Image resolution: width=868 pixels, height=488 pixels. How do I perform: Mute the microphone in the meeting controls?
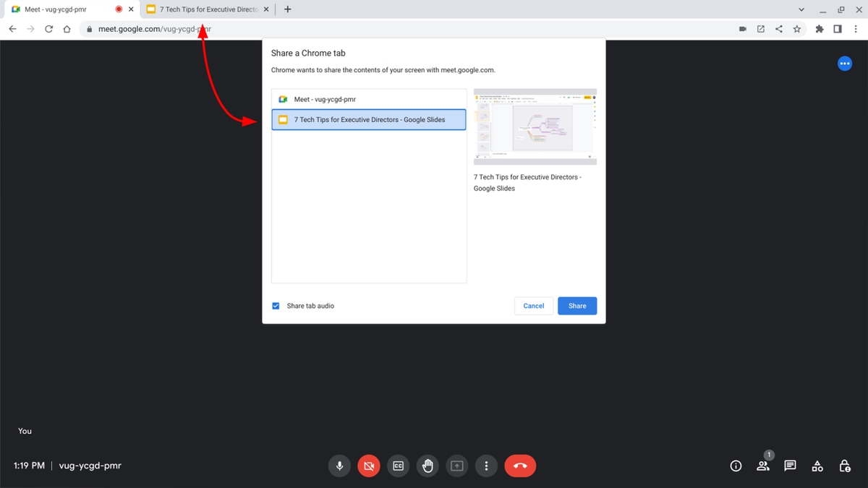pos(339,466)
